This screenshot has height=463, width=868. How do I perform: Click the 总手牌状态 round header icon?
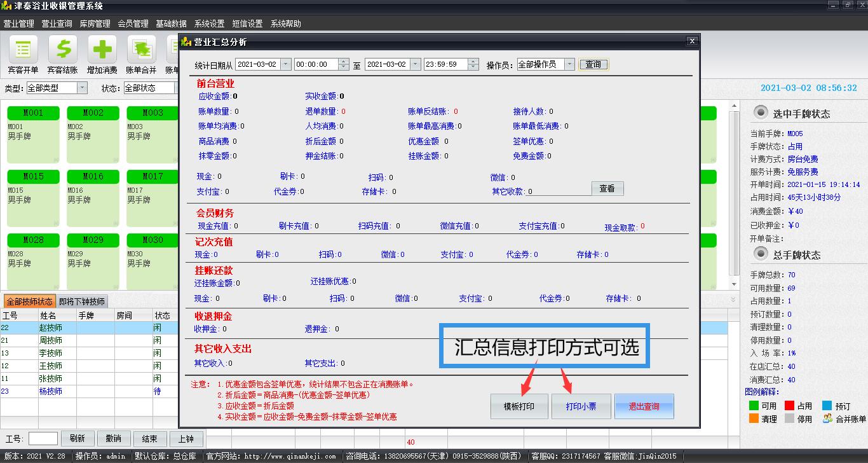pyautogui.click(x=760, y=254)
